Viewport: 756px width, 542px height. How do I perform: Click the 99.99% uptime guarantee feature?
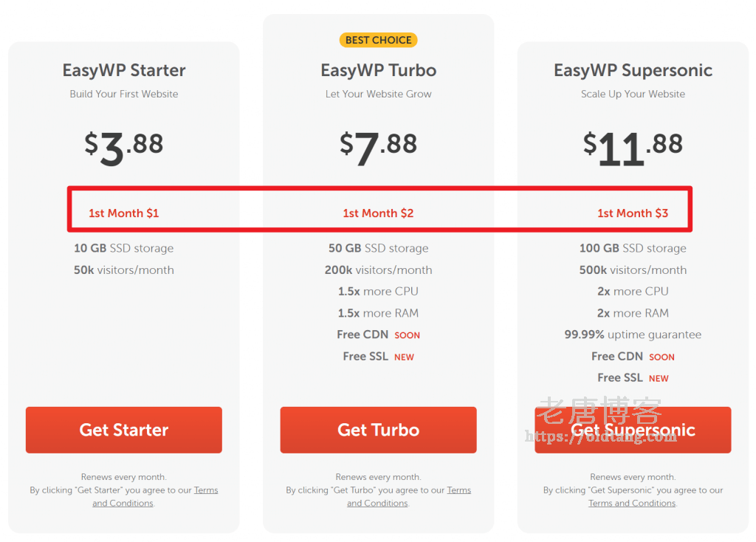click(x=633, y=335)
